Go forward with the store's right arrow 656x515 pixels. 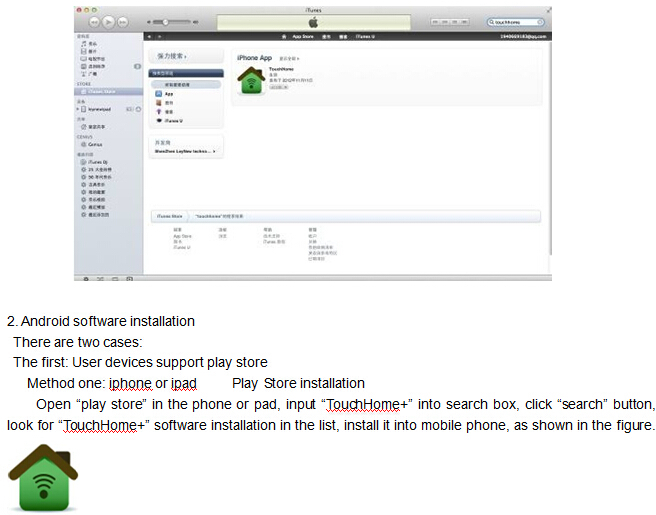click(159, 37)
